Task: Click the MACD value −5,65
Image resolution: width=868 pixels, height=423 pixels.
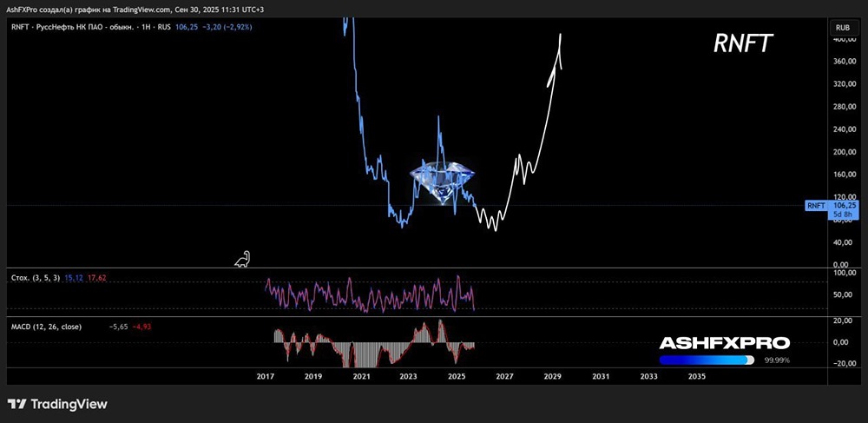Action: 118,327
